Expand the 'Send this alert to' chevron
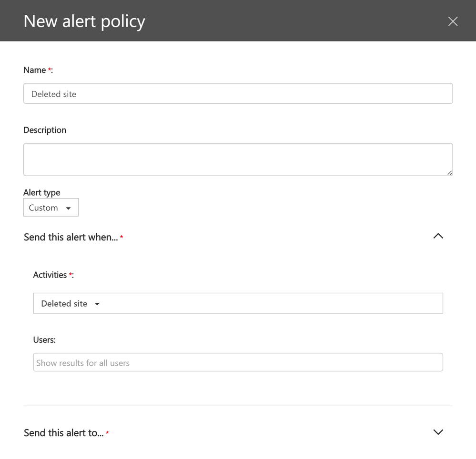 [x=438, y=432]
